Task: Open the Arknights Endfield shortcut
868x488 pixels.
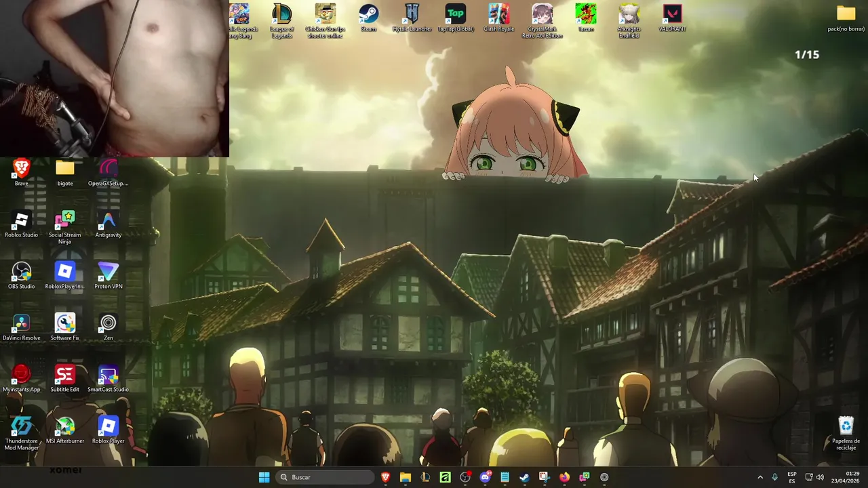Action: coord(629,20)
